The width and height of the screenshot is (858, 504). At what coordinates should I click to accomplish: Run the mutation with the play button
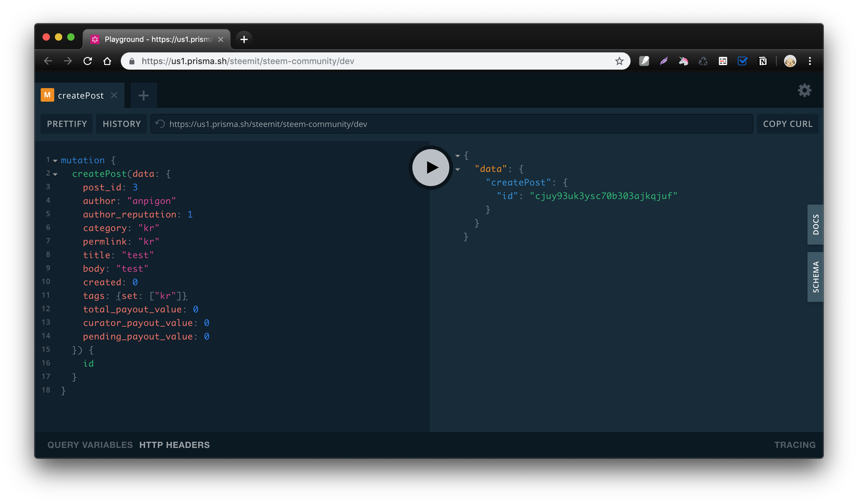click(x=431, y=167)
